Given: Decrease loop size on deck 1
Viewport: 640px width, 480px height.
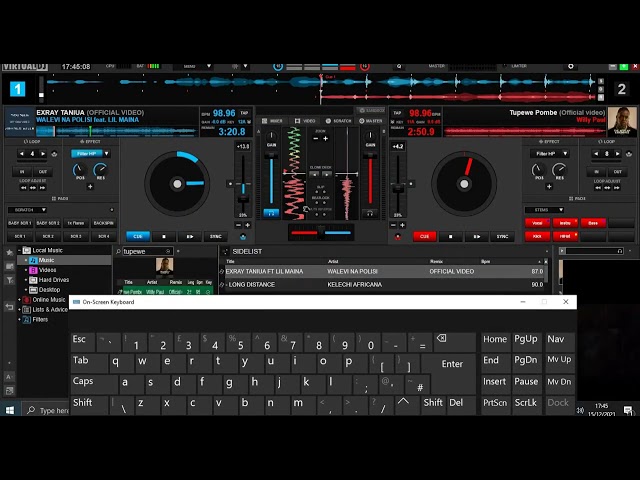Looking at the screenshot, I should pyautogui.click(x=22, y=153).
